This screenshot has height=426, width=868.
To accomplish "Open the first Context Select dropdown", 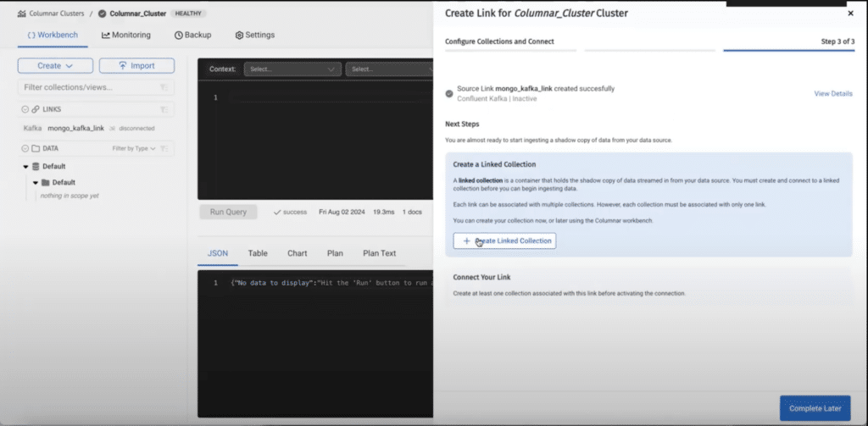I will coord(292,69).
